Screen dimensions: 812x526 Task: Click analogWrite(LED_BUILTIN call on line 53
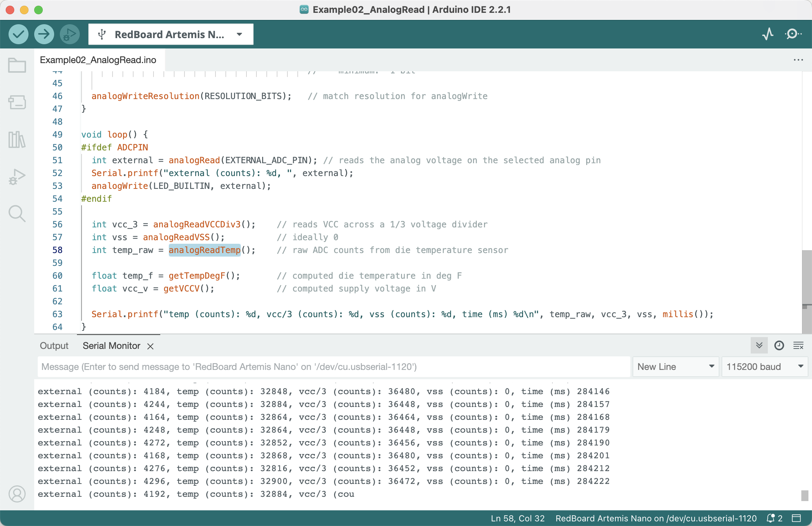(151, 186)
